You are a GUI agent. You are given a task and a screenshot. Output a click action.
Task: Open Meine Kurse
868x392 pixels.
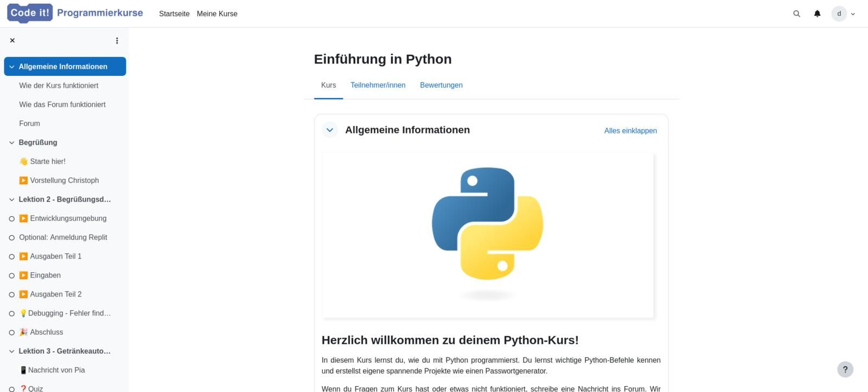coord(217,14)
